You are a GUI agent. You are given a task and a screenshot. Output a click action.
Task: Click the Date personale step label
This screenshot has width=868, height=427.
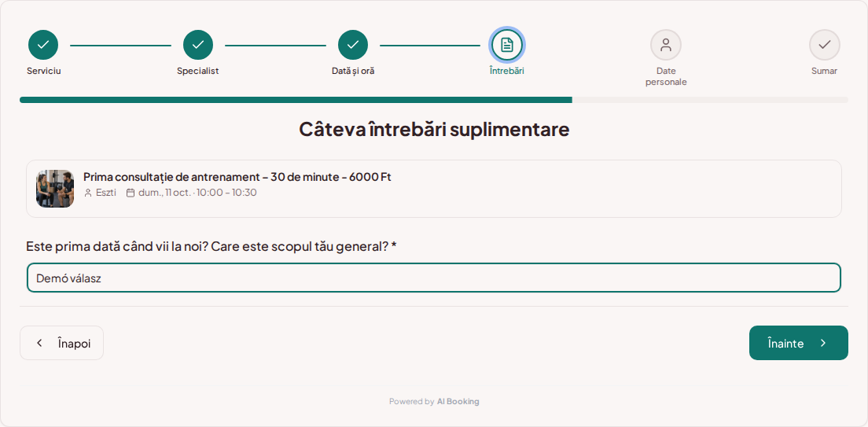666,76
